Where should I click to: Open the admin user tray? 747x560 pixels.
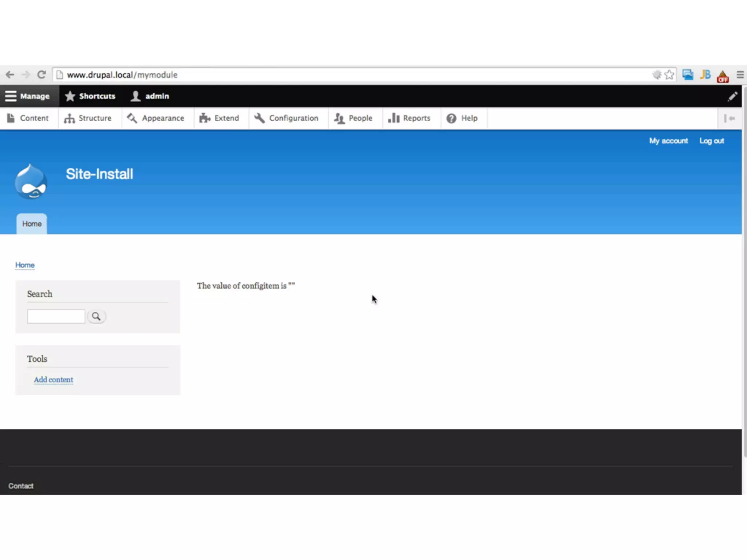coord(150,96)
